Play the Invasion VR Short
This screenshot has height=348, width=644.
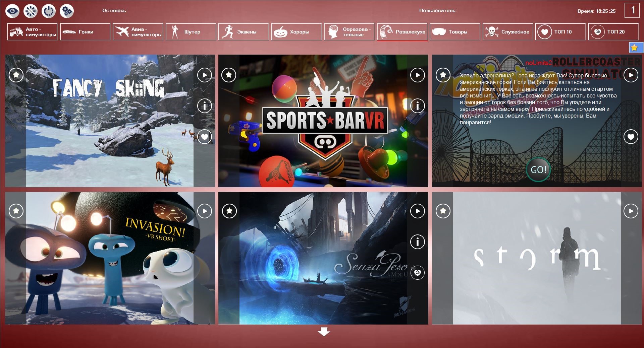205,211
